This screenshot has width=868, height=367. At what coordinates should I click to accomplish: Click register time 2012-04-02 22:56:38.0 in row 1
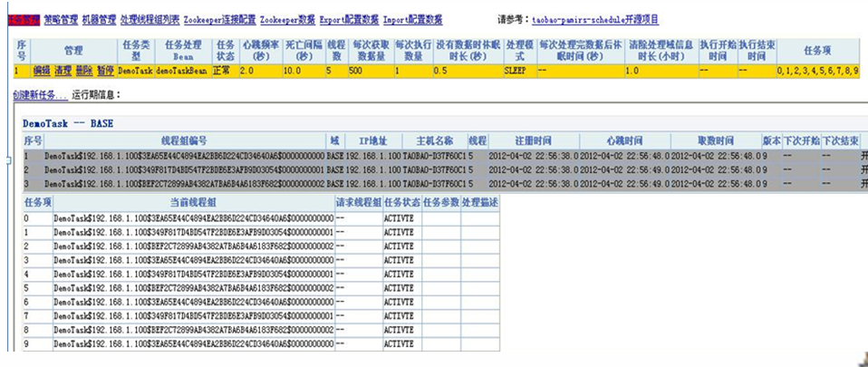[x=534, y=156]
